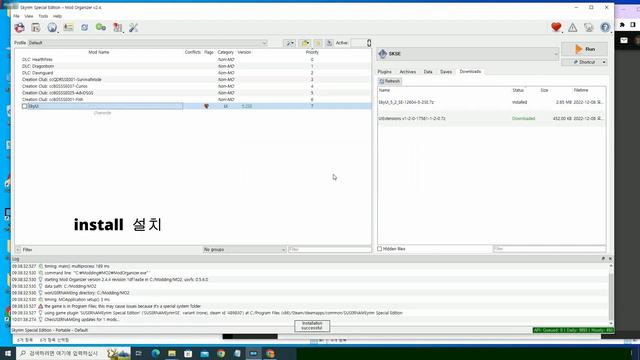
Task: Select the DLC: Dragonborn row
Action: point(193,66)
